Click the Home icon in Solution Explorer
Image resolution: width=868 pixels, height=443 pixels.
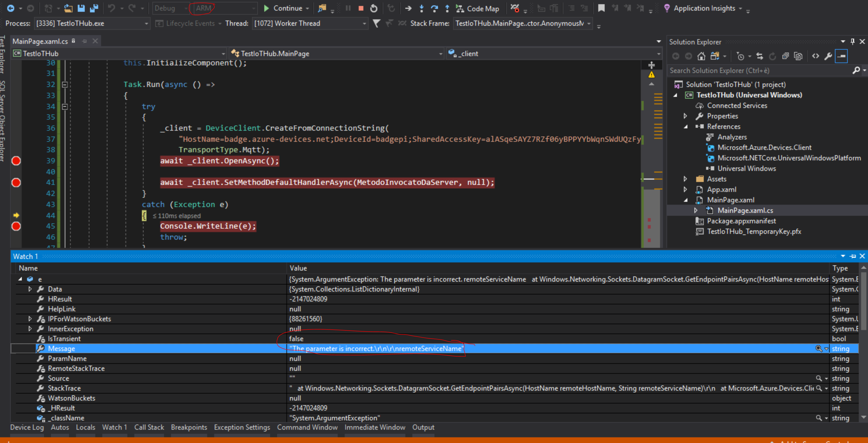(x=701, y=56)
